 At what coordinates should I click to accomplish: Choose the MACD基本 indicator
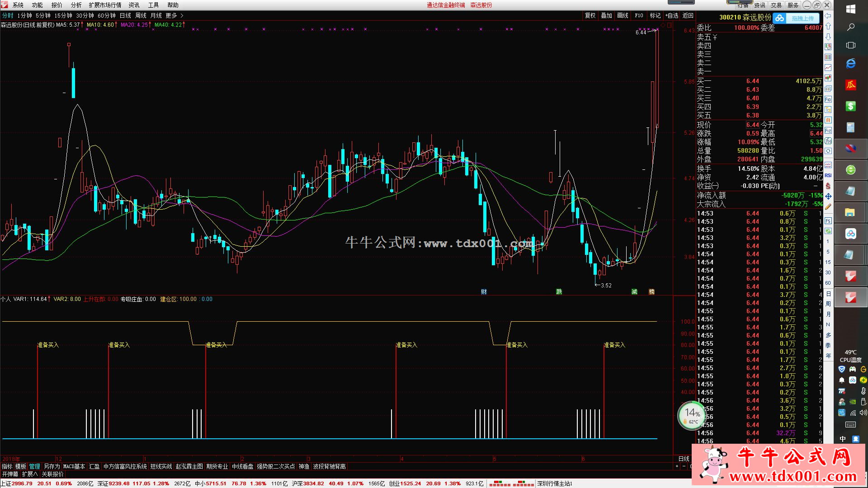pyautogui.click(x=74, y=466)
